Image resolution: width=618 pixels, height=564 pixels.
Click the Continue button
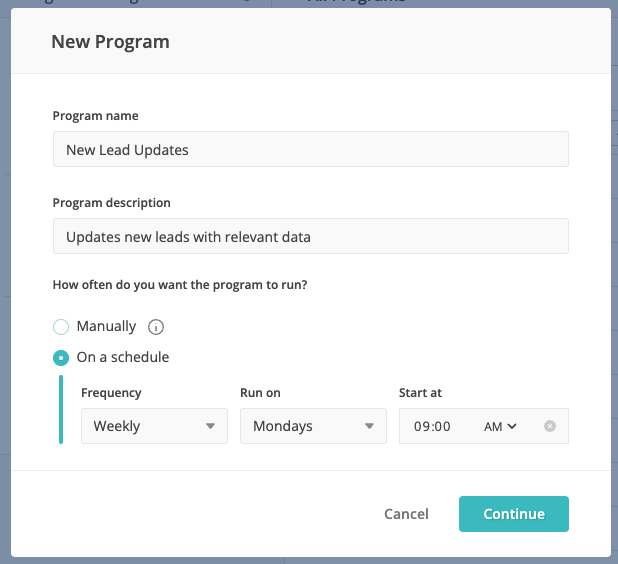click(514, 514)
